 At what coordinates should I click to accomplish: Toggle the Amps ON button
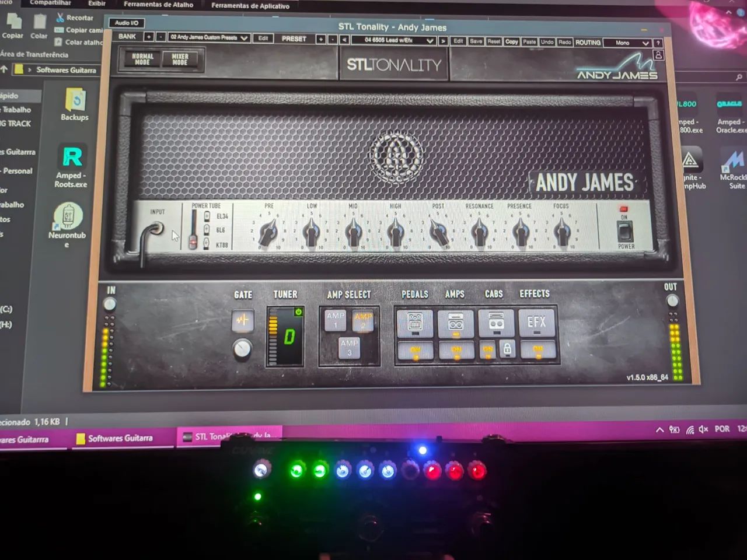456,350
